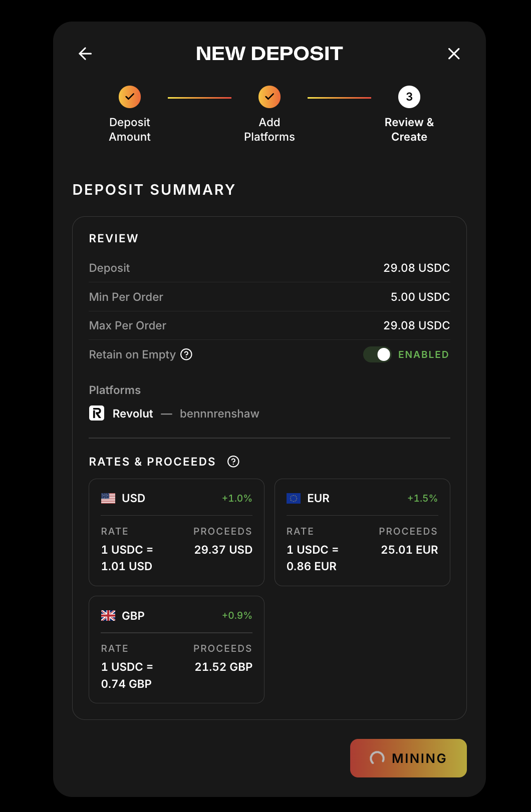Close the New Deposit dialog
Image resolution: width=531 pixels, height=812 pixels.
click(x=454, y=54)
